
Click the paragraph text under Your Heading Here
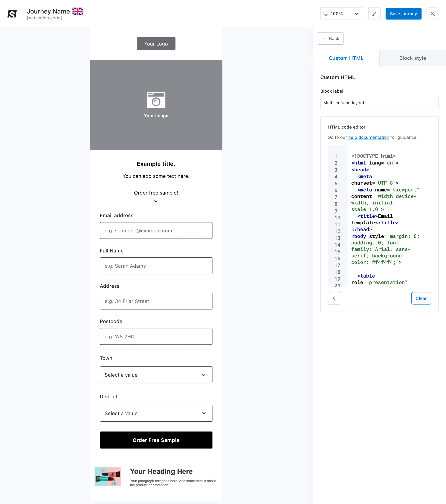173,483
